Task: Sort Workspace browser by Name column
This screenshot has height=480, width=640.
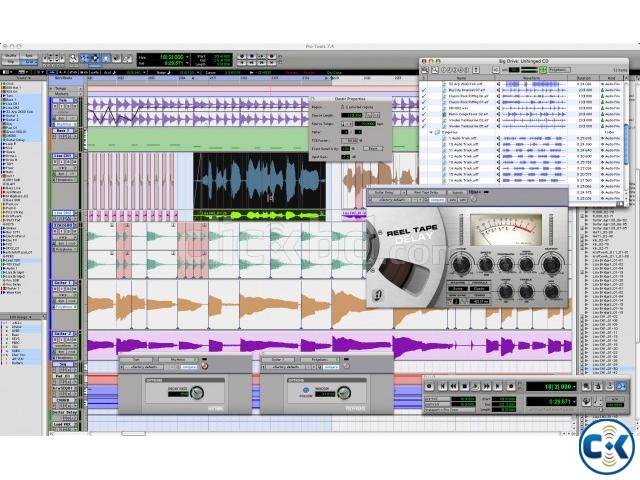Action: [x=462, y=78]
